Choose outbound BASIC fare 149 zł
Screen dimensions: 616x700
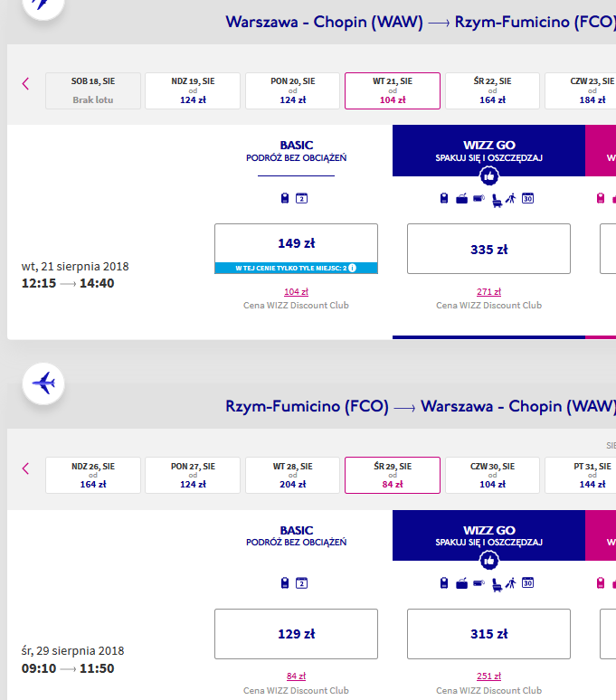tap(296, 249)
